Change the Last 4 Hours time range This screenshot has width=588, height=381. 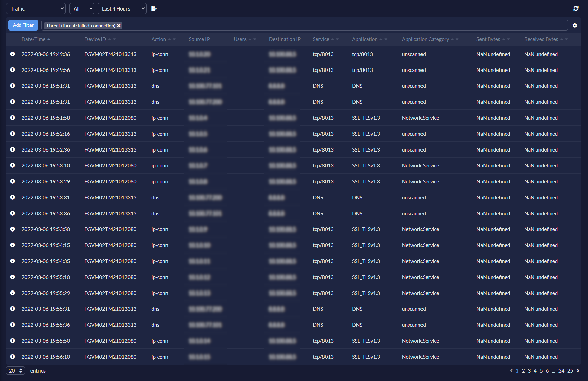[x=122, y=8]
